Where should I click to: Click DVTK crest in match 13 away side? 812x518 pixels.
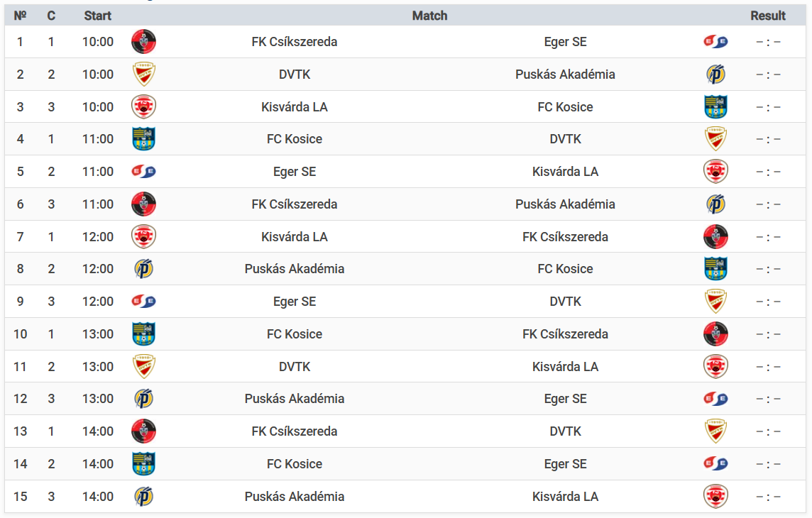coord(715,431)
